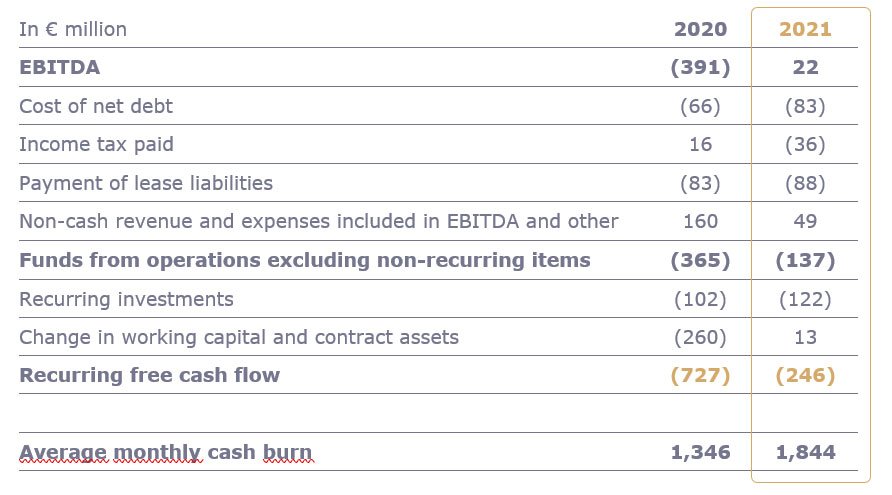Click the 2021 column header
892x495 pixels.
(805, 29)
